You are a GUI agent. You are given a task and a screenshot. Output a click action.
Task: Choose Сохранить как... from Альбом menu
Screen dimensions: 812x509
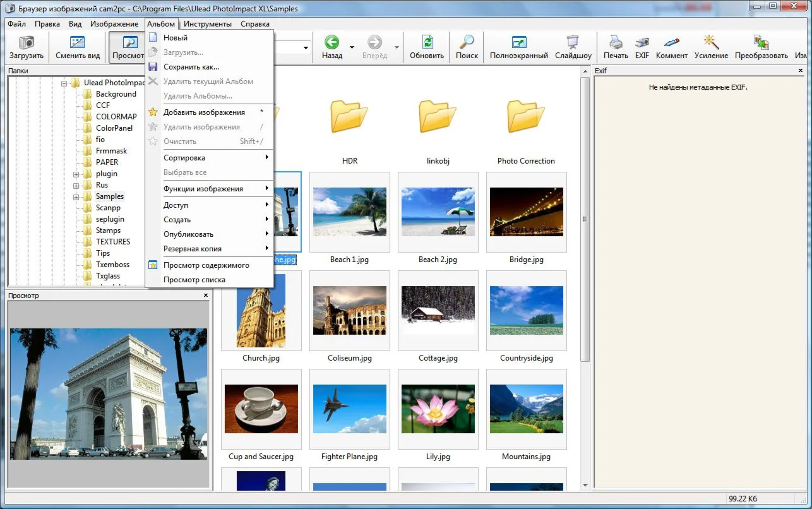(x=191, y=67)
